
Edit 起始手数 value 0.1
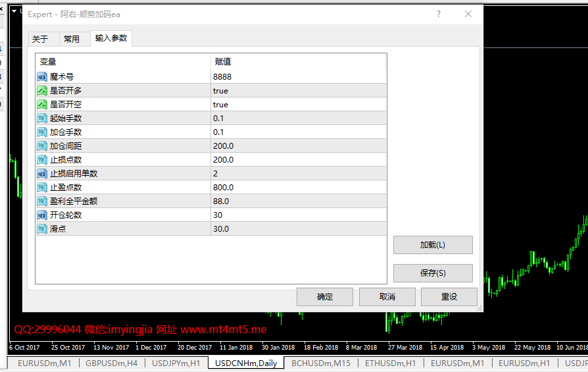coord(299,119)
